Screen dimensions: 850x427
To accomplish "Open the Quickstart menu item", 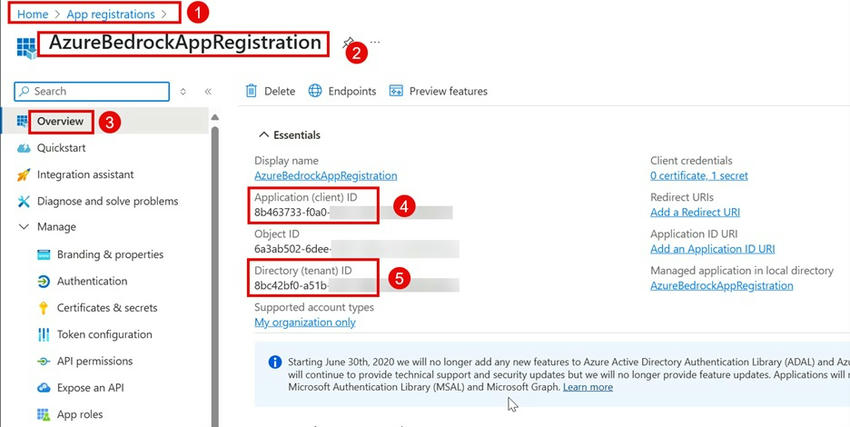I will click(61, 148).
